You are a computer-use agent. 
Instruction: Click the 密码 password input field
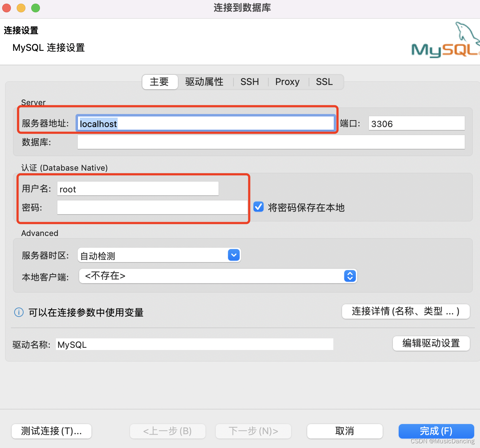click(152, 207)
